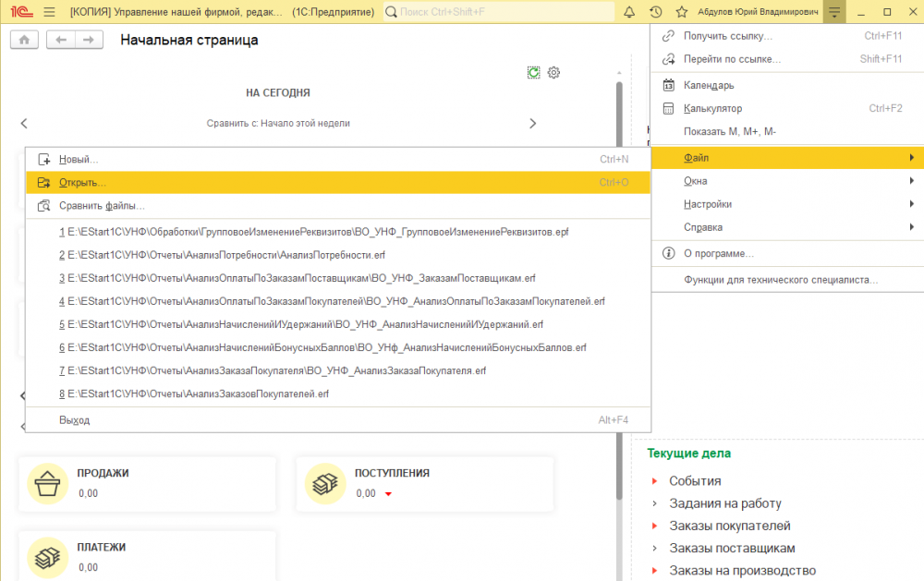Click Сравнить с: Начало этой недели
The height and width of the screenshot is (581, 924).
(x=278, y=123)
